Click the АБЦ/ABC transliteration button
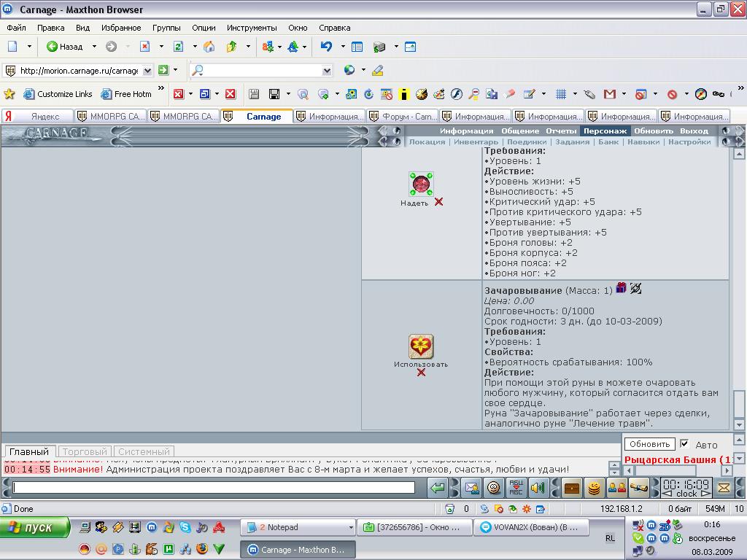The width and height of the screenshot is (747, 560). click(516, 488)
